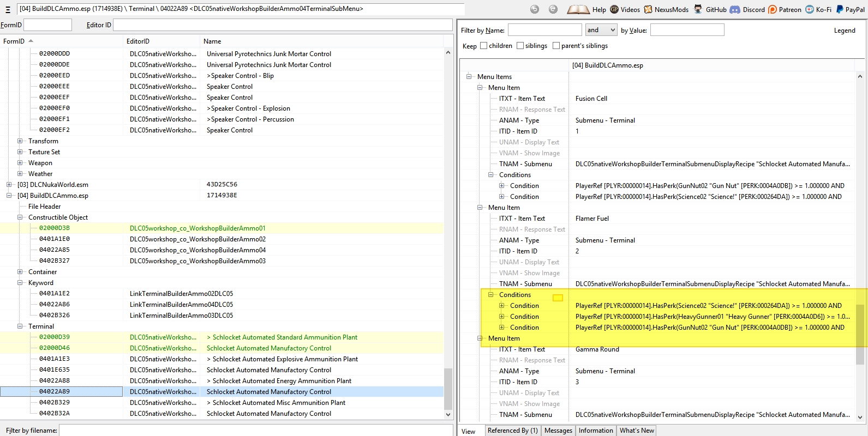The width and height of the screenshot is (868, 436).
Task: Open the Videos link icon
Action: tap(614, 9)
